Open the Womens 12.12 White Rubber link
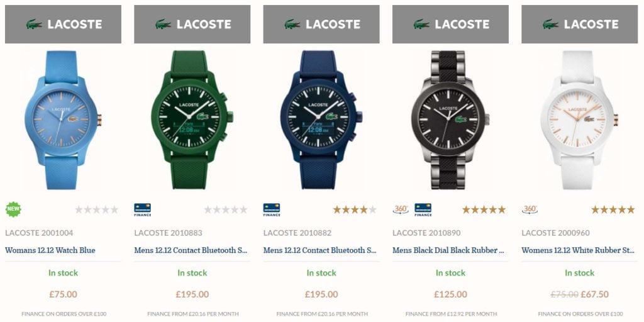 click(579, 250)
